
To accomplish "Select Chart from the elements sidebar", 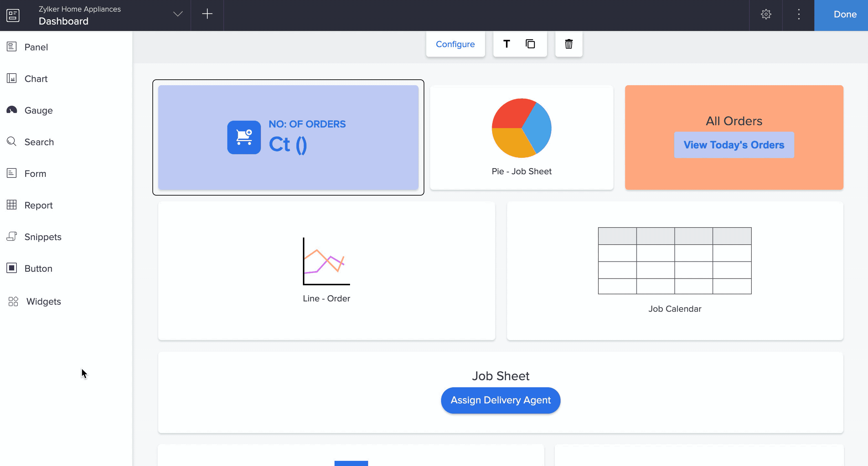I will point(36,79).
